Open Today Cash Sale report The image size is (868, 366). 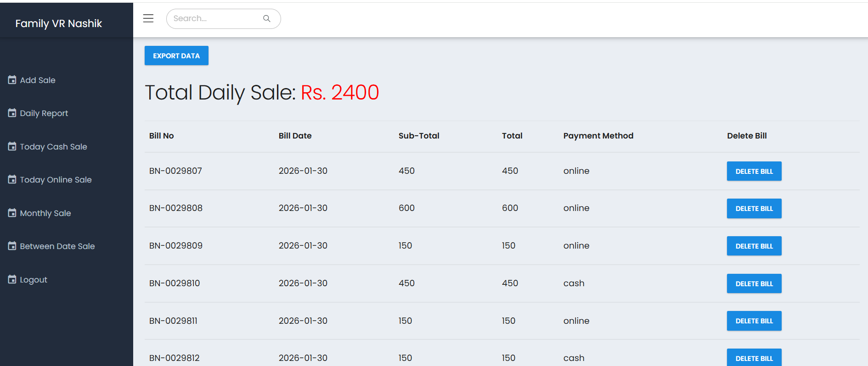53,147
